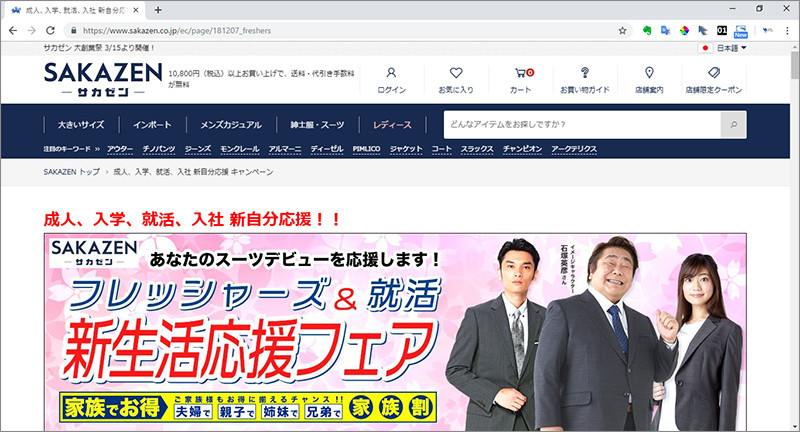Click the browser address bar URL

pos(177,31)
